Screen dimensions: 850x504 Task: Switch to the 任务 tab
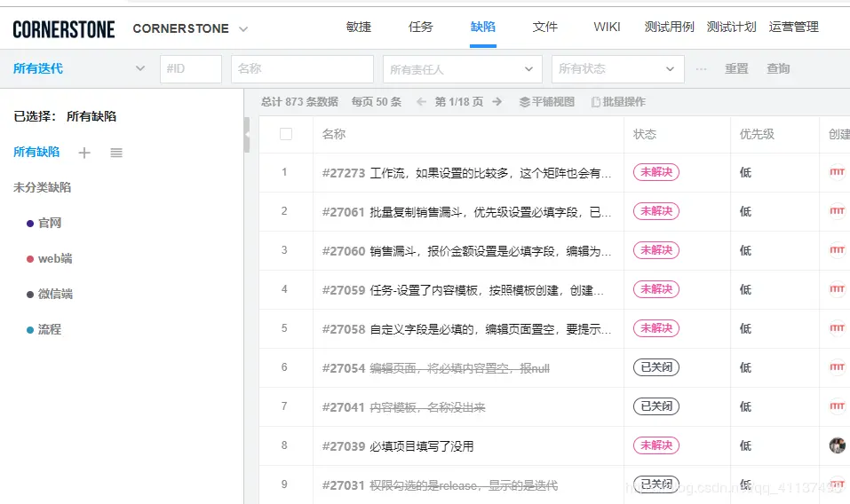(x=421, y=28)
